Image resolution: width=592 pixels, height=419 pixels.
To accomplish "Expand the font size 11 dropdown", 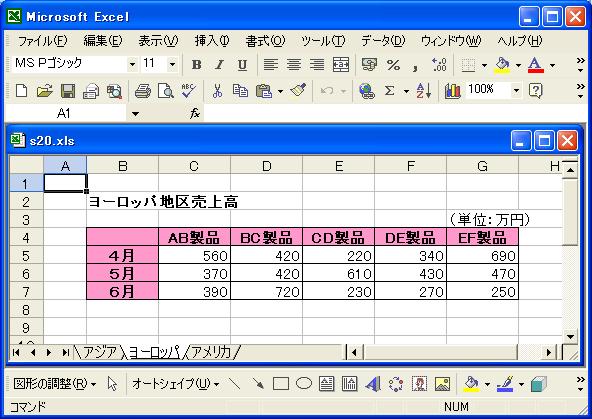I will 172,65.
